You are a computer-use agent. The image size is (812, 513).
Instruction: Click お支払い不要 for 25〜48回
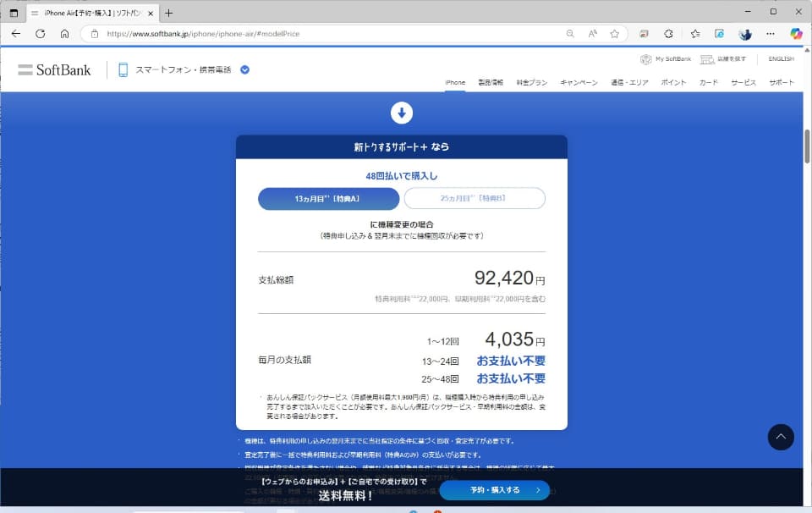tap(511, 378)
